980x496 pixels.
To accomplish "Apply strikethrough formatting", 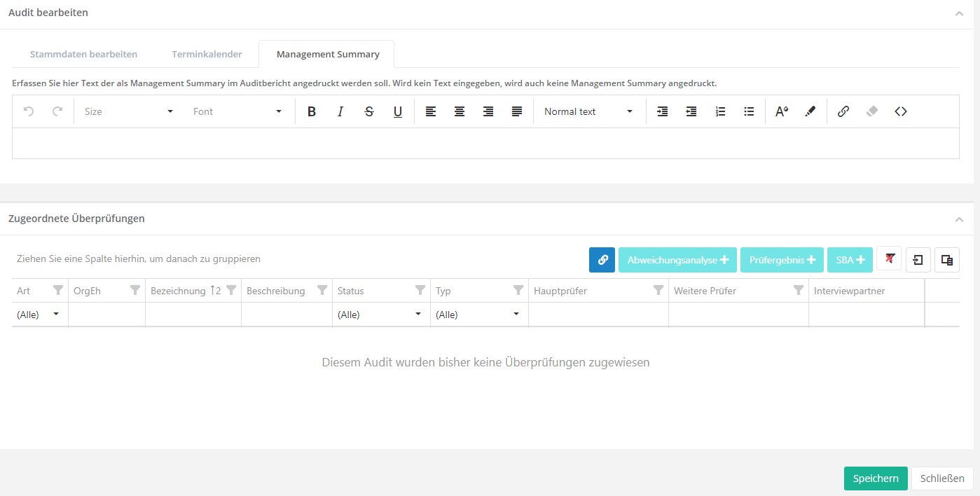I will pos(369,111).
